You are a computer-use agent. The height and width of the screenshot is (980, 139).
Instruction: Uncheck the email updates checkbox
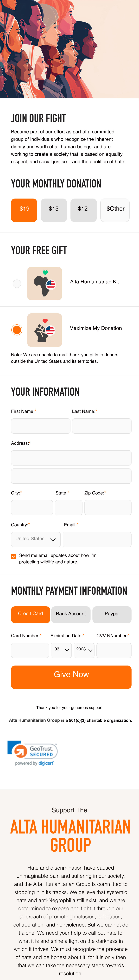click(14, 556)
